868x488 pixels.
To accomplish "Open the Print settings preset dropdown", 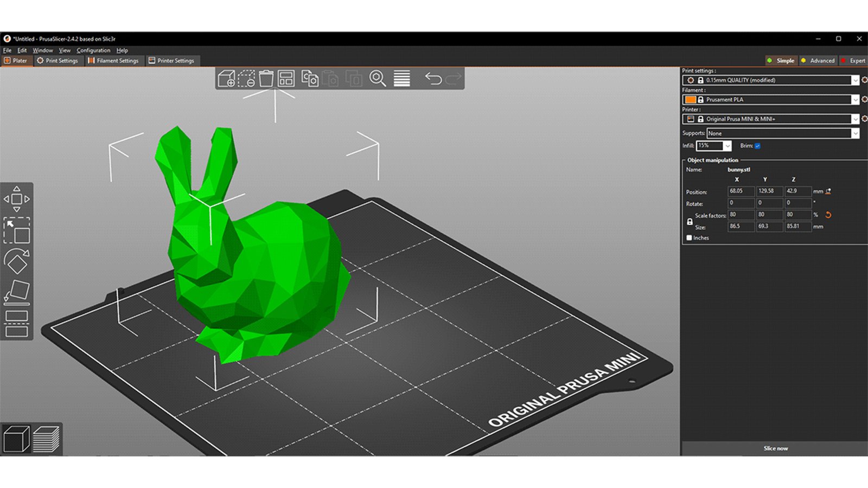I will [771, 80].
